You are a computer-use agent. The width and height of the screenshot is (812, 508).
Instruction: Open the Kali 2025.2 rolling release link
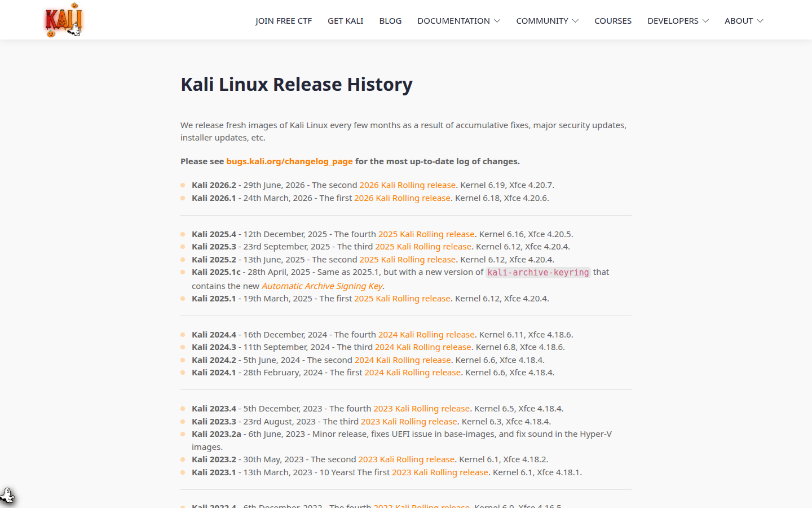coord(408,260)
